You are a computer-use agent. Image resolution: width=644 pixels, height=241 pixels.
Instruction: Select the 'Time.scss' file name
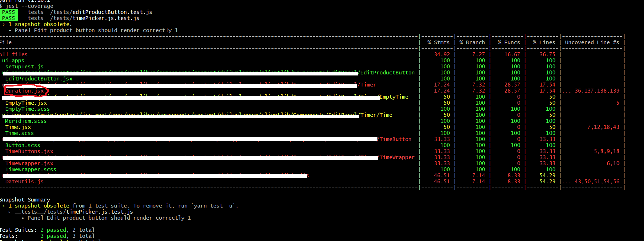(x=20, y=133)
